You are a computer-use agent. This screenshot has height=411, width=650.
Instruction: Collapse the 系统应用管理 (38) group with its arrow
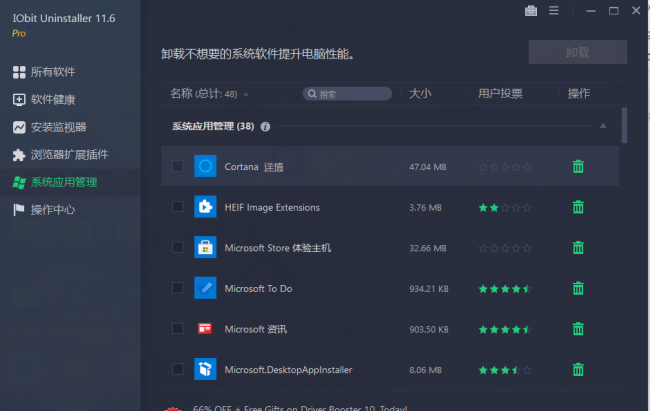(x=603, y=126)
